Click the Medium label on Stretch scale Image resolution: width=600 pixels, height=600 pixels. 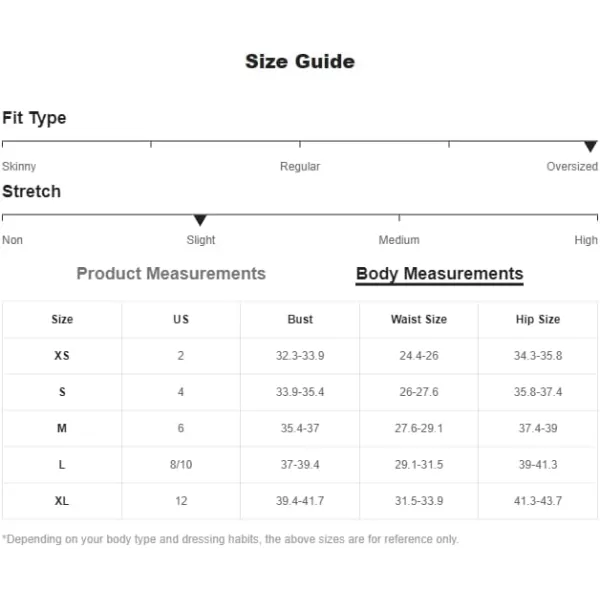399,240
